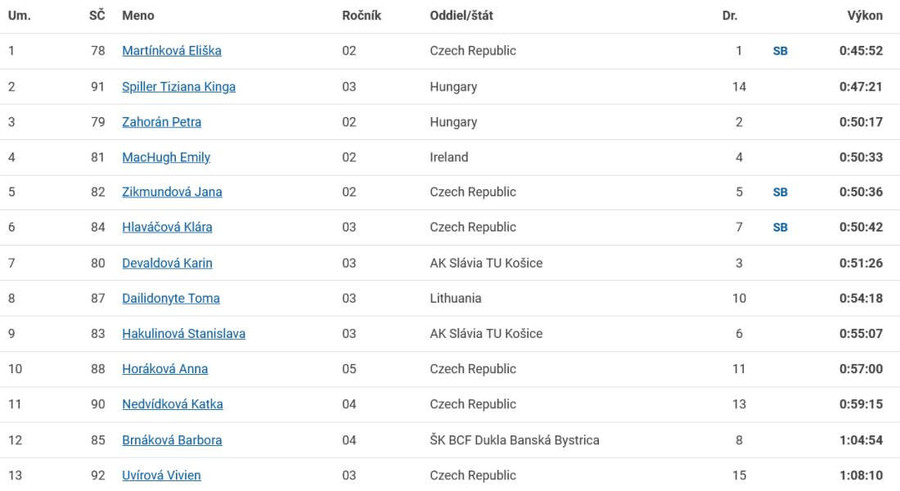Screen dimensions: 900x491
Task: Click SB badge in Zikmundová Jana row
Action: (x=780, y=192)
